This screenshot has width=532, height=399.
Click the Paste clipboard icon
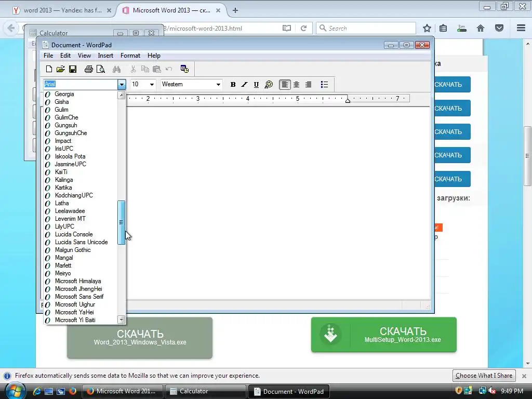157,69
